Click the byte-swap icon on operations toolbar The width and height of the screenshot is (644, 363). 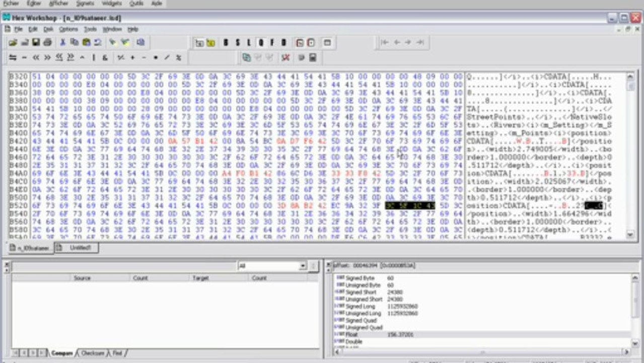(x=13, y=57)
